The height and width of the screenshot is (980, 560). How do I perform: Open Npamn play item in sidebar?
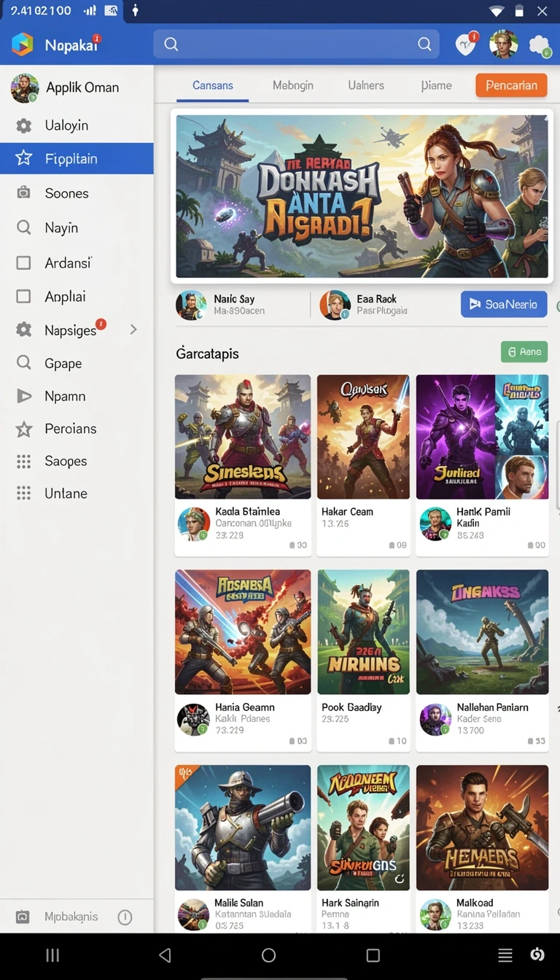click(77, 396)
